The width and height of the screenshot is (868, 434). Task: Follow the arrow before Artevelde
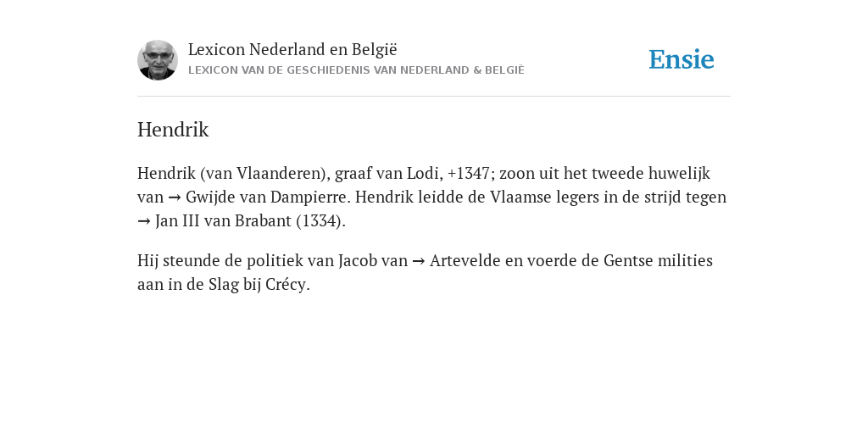tap(419, 261)
